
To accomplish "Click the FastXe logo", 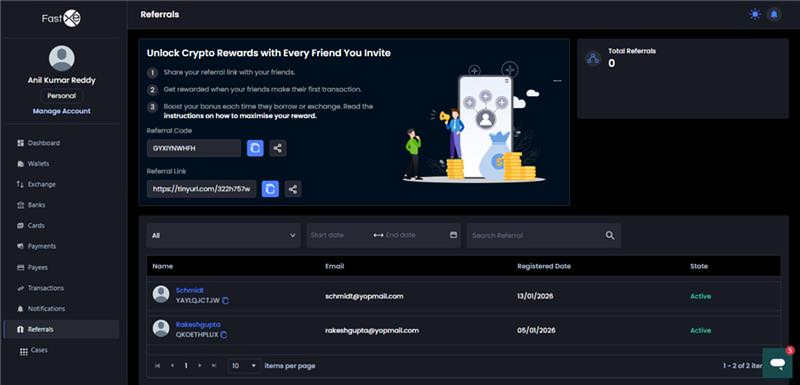I will (x=61, y=19).
